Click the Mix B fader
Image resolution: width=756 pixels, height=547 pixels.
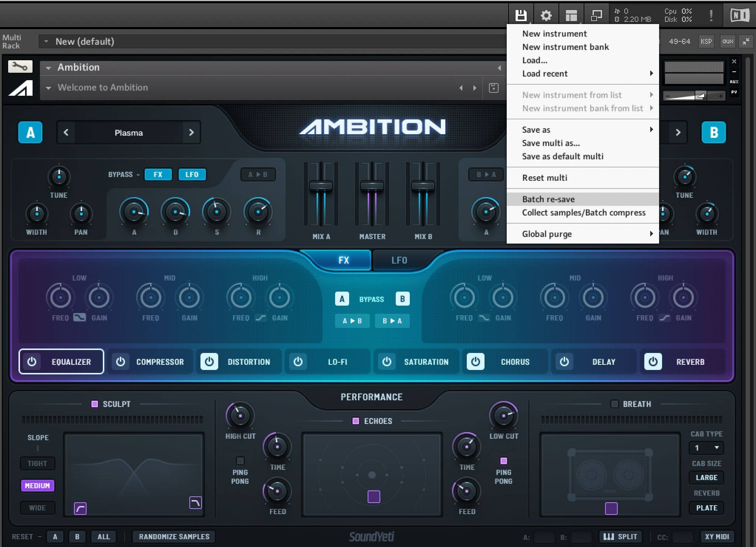click(x=423, y=185)
